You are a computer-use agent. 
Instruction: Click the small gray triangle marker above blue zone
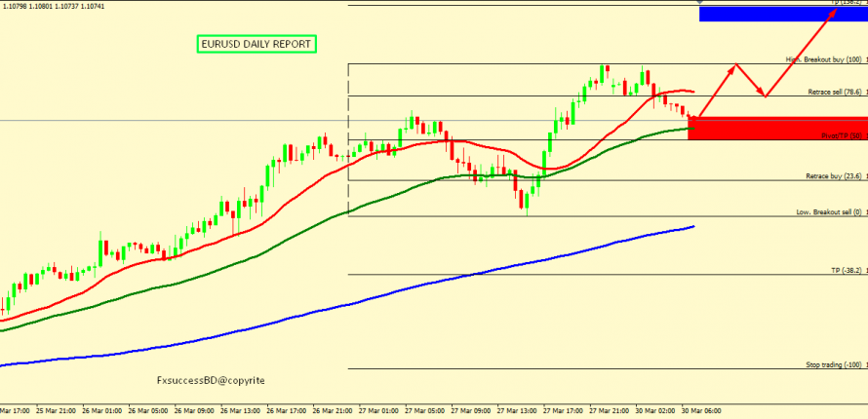pyautogui.click(x=699, y=3)
